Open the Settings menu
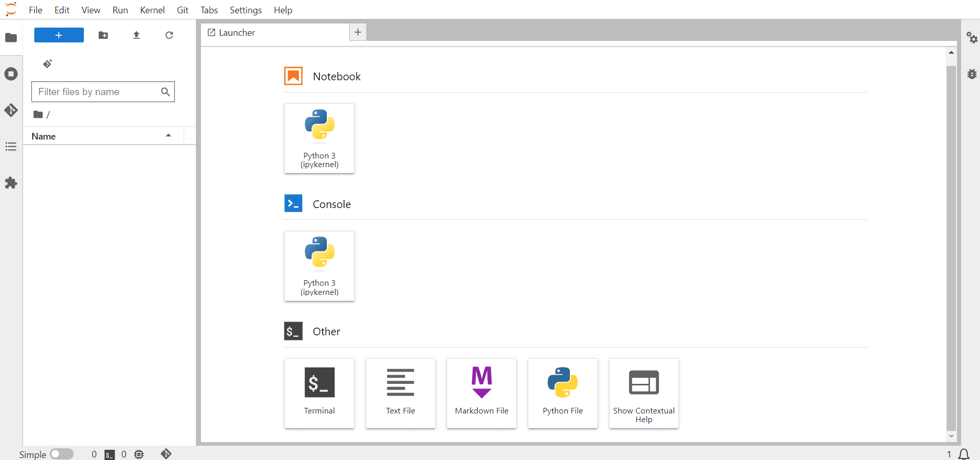Image resolution: width=980 pixels, height=460 pixels. 245,10
